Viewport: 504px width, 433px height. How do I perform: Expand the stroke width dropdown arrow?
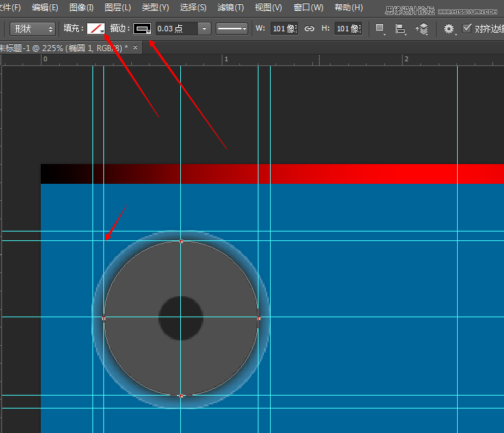click(205, 29)
